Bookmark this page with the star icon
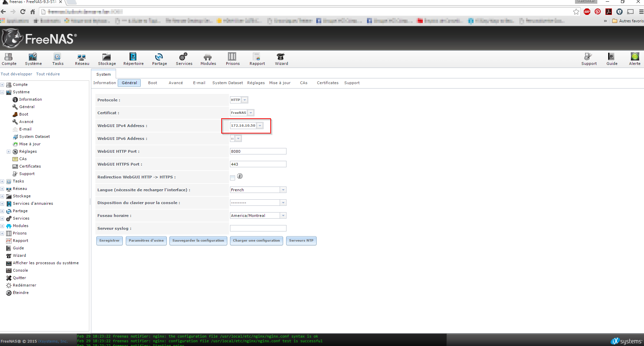The height and width of the screenshot is (346, 644). (576, 11)
